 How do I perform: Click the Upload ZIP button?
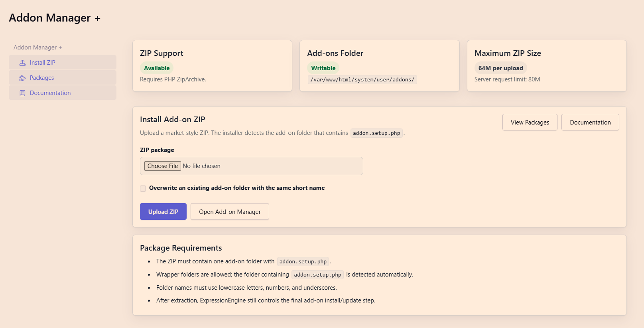point(163,211)
